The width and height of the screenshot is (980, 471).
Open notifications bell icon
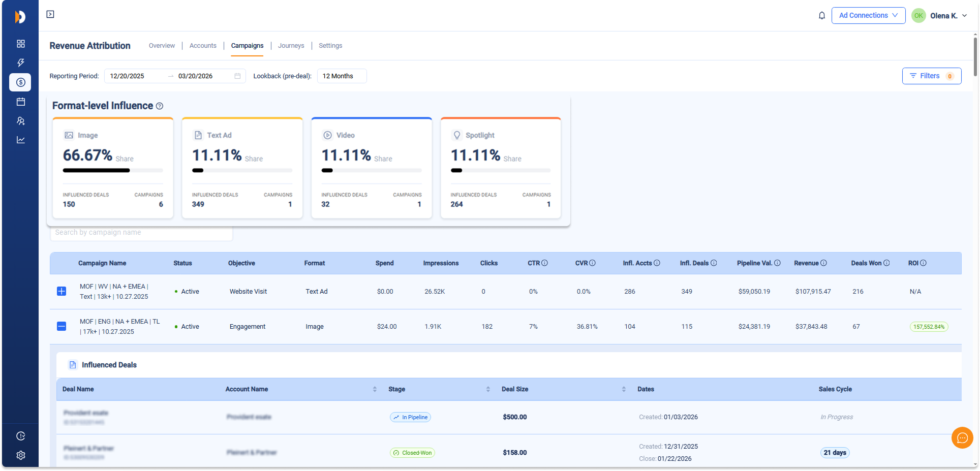coord(821,16)
